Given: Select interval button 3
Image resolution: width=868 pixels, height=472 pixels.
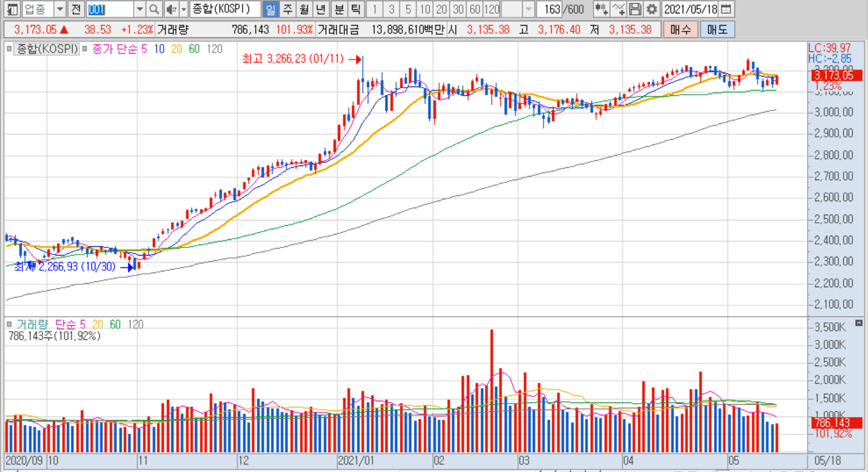Looking at the screenshot, I should point(391,9).
